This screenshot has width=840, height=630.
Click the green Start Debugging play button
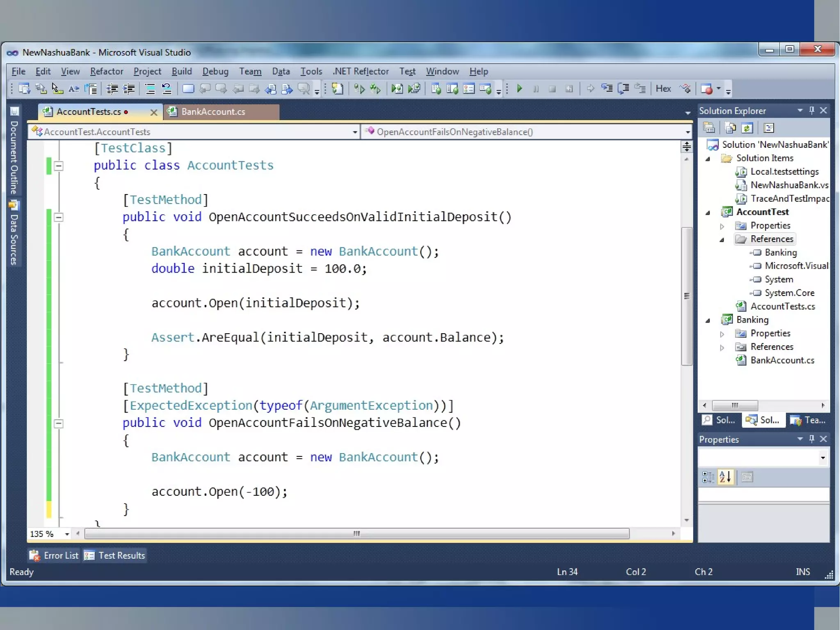point(520,89)
